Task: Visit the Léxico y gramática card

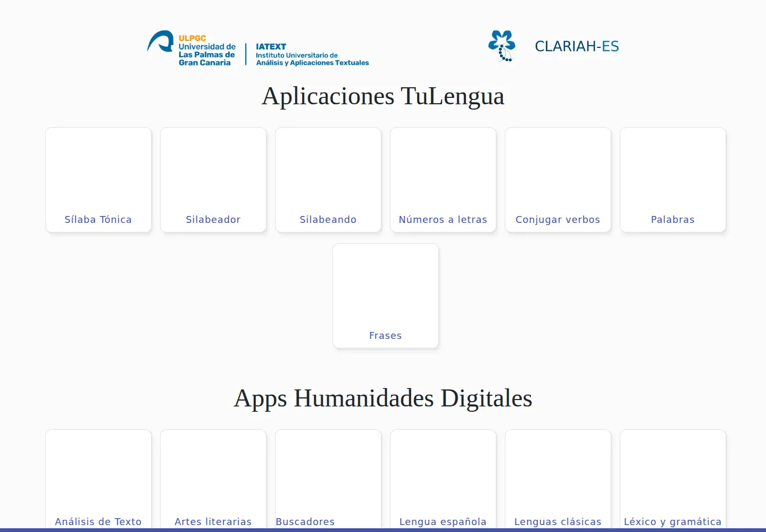Action: pyautogui.click(x=673, y=479)
